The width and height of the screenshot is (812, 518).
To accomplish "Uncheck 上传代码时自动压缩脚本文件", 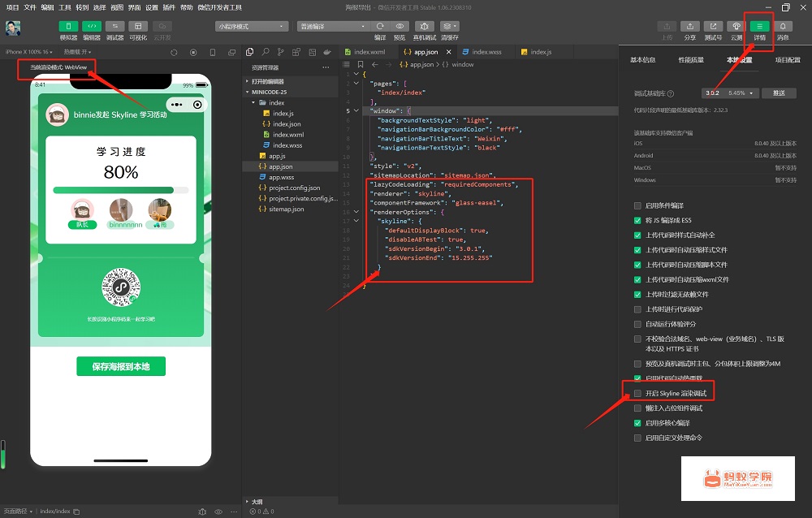I will pyautogui.click(x=637, y=265).
